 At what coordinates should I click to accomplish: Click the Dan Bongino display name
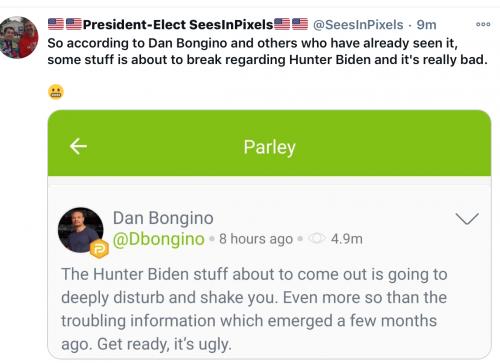[x=163, y=218]
